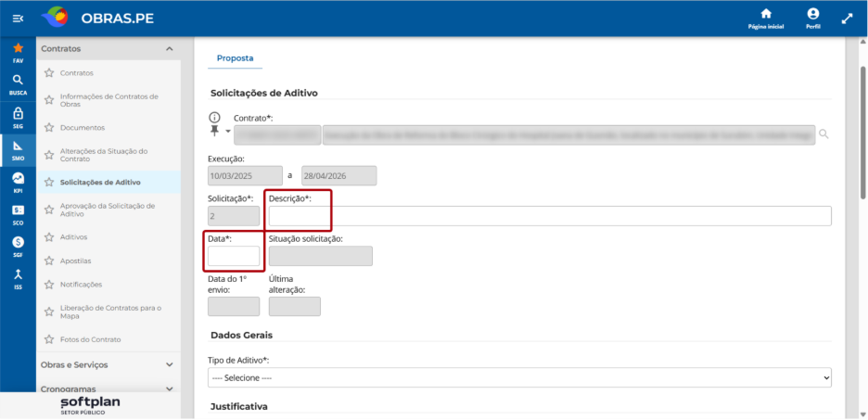Toggle fullscreen with the expand arrows icon

click(847, 19)
